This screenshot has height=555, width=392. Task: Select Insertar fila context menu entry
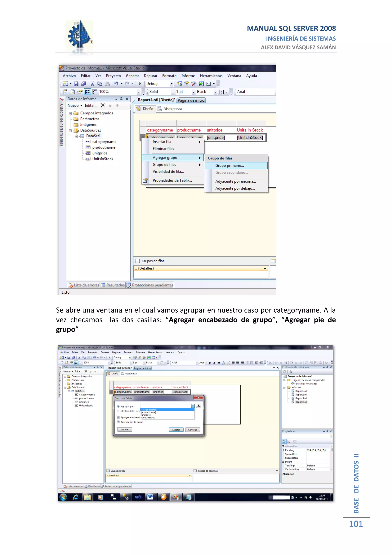click(173, 142)
